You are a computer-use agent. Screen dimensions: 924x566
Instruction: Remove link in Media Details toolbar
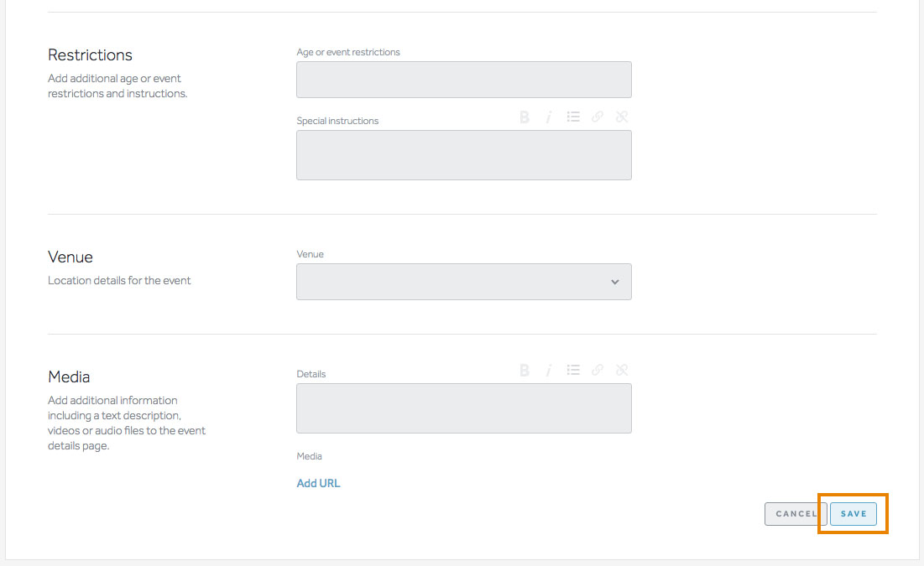pyautogui.click(x=622, y=370)
